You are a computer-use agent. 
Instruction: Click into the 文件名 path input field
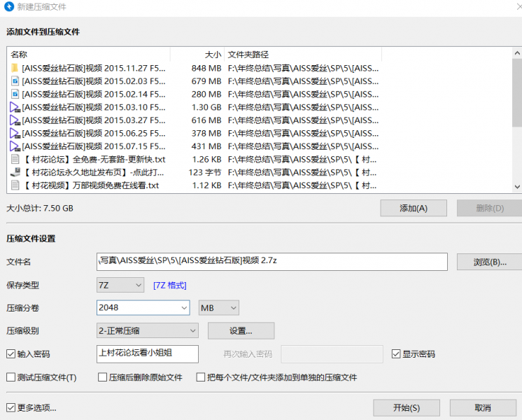pyautogui.click(x=271, y=261)
